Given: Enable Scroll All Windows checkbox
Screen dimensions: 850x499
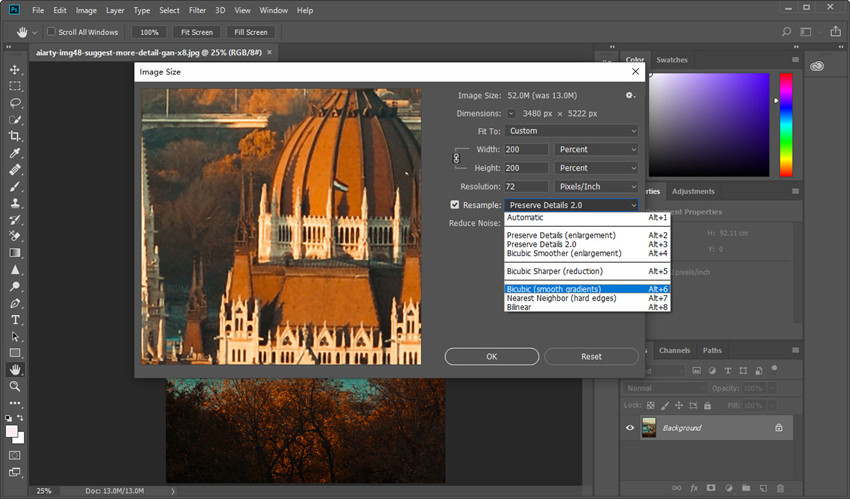Looking at the screenshot, I should [51, 31].
